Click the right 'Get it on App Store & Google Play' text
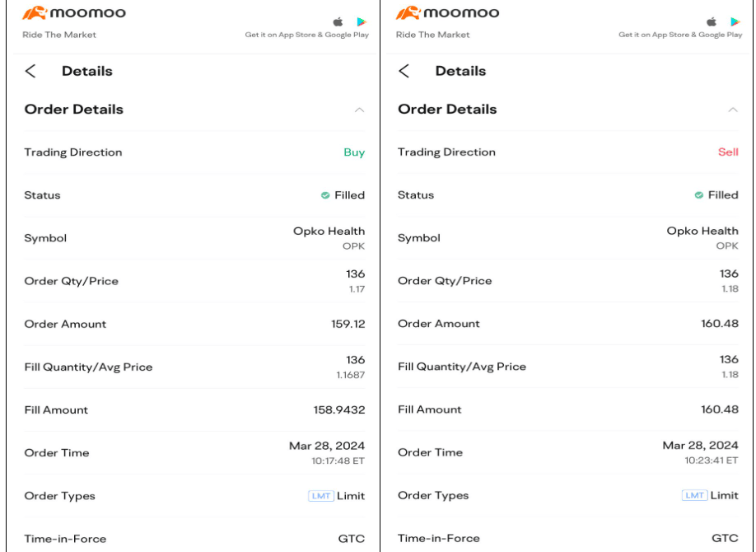The image size is (756, 552). (x=680, y=35)
